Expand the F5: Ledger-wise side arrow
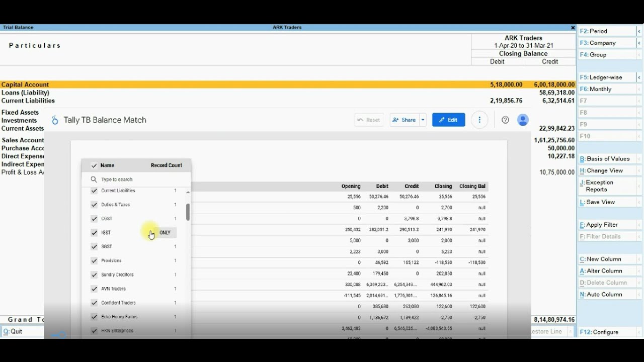This screenshot has width=644, height=362. pos(639,77)
